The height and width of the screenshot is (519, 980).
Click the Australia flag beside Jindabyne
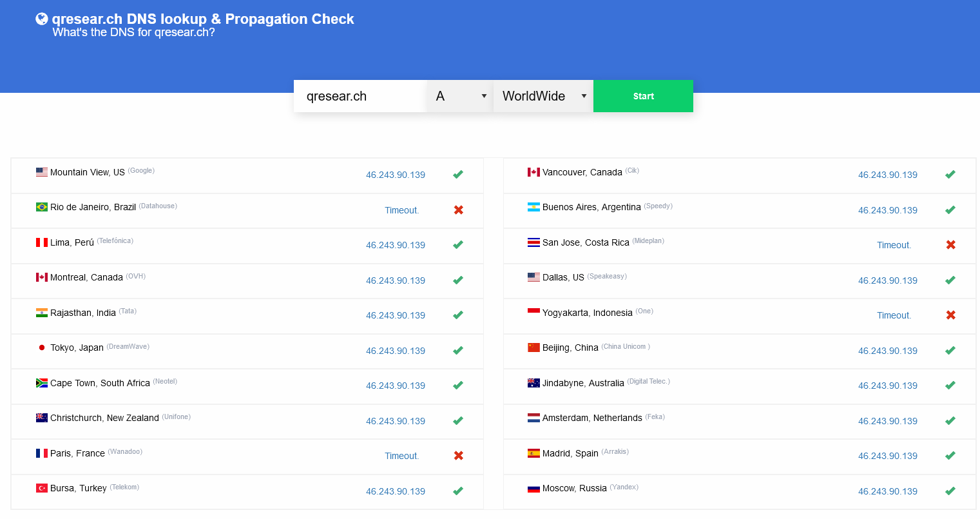[x=533, y=383]
